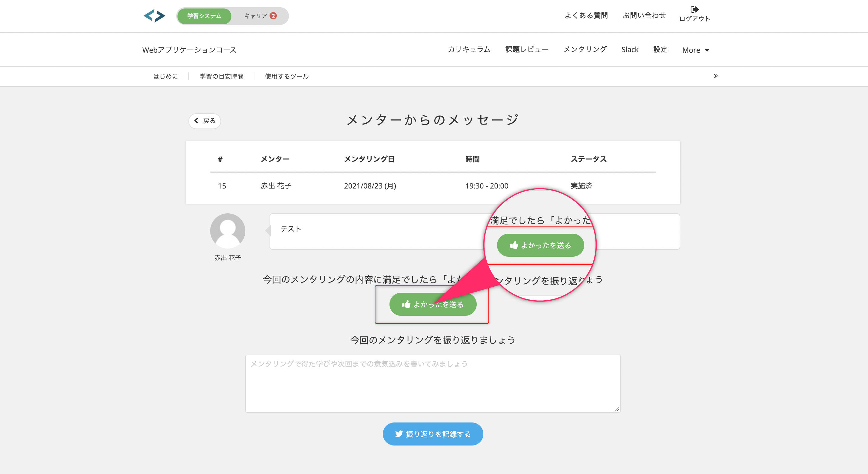Focus the reflection text area
Screen dimensions: 868x474
433,383
